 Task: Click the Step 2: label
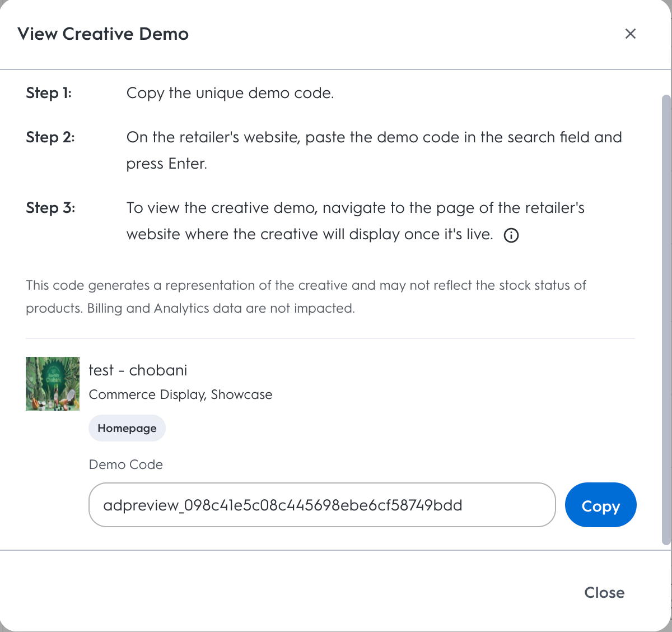coord(50,137)
